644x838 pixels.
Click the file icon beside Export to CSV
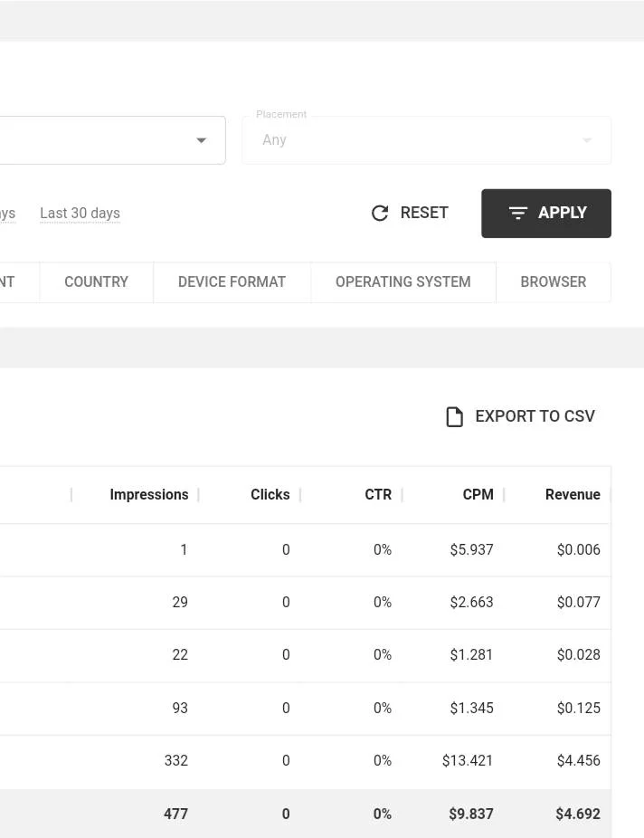click(x=454, y=417)
